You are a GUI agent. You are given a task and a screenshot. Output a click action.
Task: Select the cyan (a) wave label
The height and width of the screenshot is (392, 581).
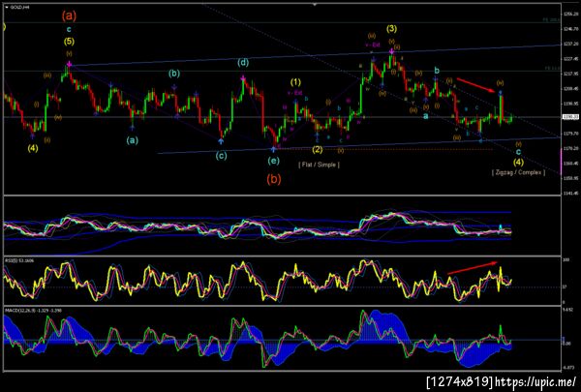coord(133,140)
